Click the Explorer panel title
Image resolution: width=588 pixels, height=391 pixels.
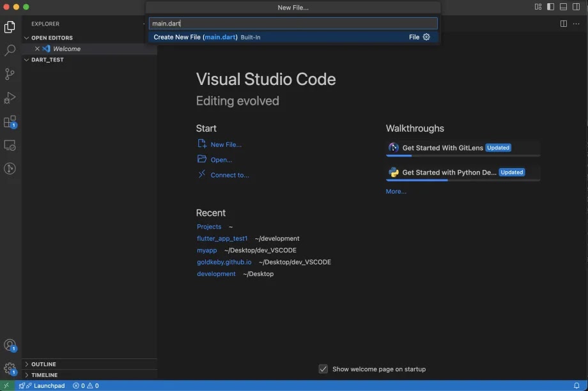pyautogui.click(x=45, y=24)
